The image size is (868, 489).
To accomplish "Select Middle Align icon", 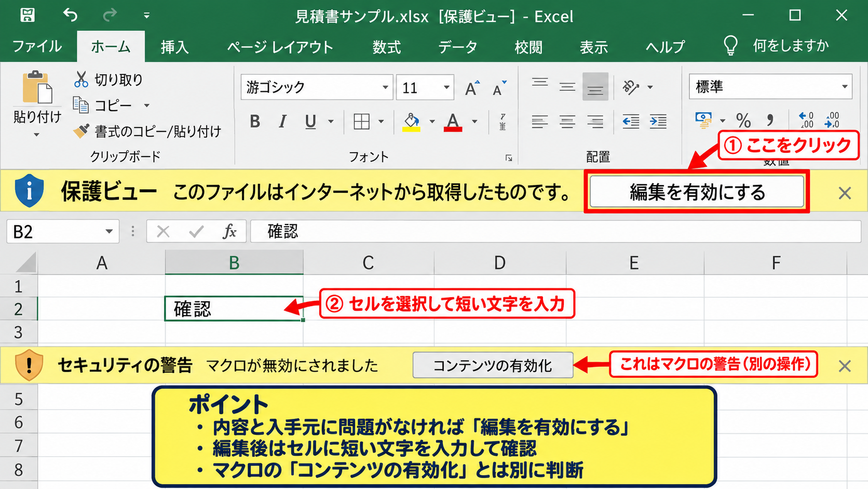I will click(x=567, y=87).
